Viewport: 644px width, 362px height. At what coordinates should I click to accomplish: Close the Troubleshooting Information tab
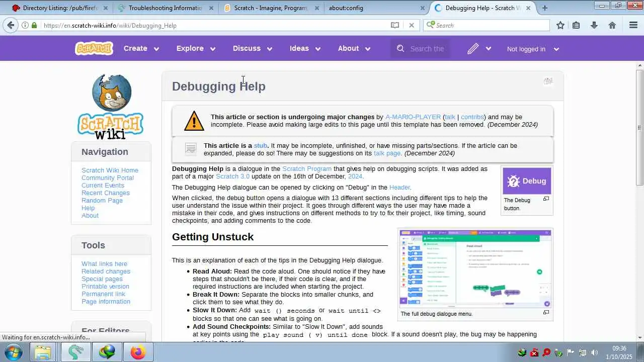[x=211, y=8]
